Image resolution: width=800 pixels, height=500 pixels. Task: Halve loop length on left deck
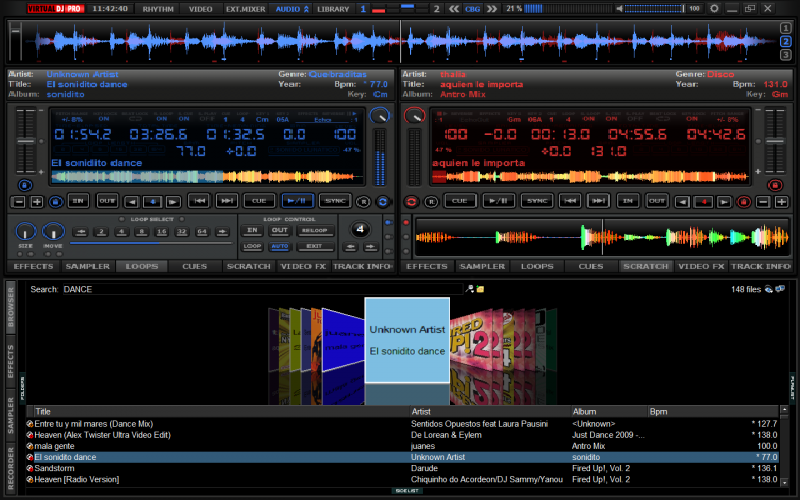point(132,202)
